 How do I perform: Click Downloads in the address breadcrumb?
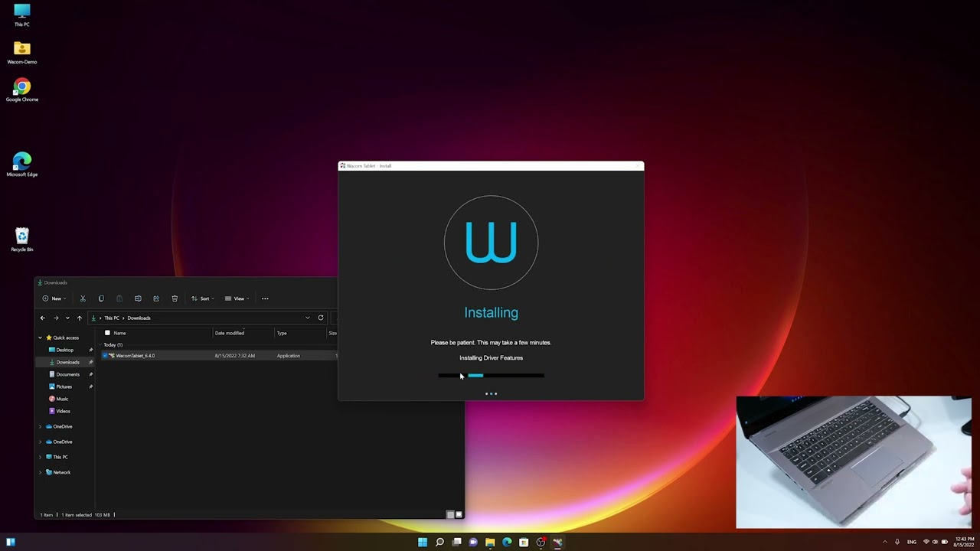[x=139, y=318]
